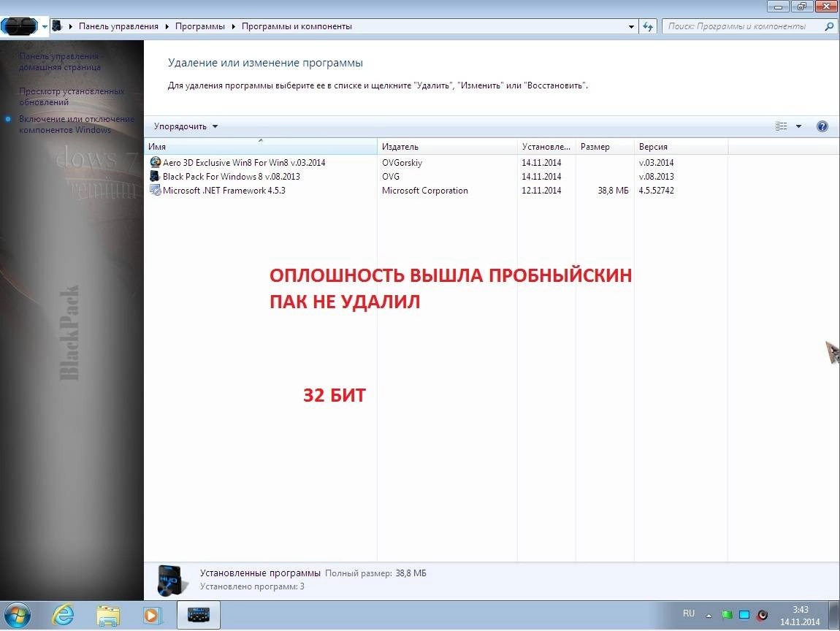Open 'Включение или отключение компонентов Windows'
Viewport: 840px width, 631px height.
[77, 124]
